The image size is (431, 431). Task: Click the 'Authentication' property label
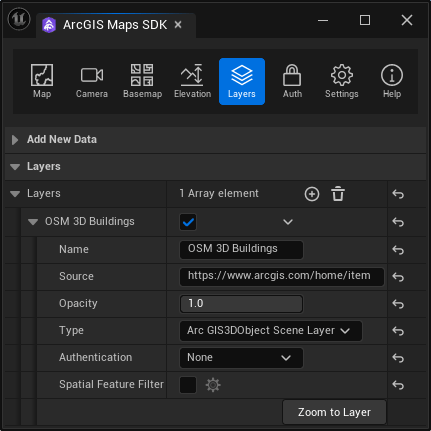[x=95, y=357]
